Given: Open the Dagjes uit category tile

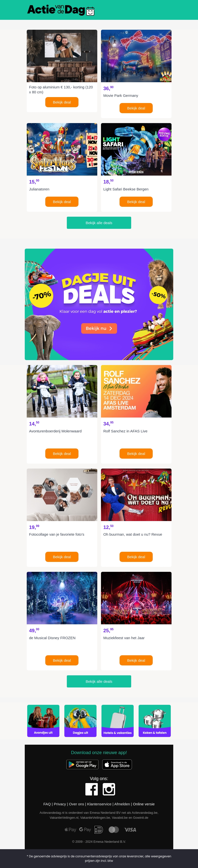Looking at the screenshot, I should tap(80, 721).
